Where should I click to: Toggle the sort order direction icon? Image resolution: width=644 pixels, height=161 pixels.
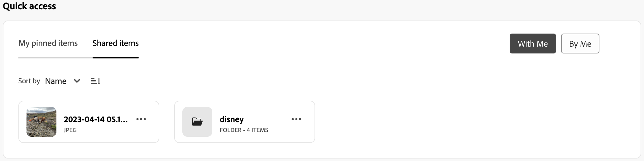coord(95,81)
